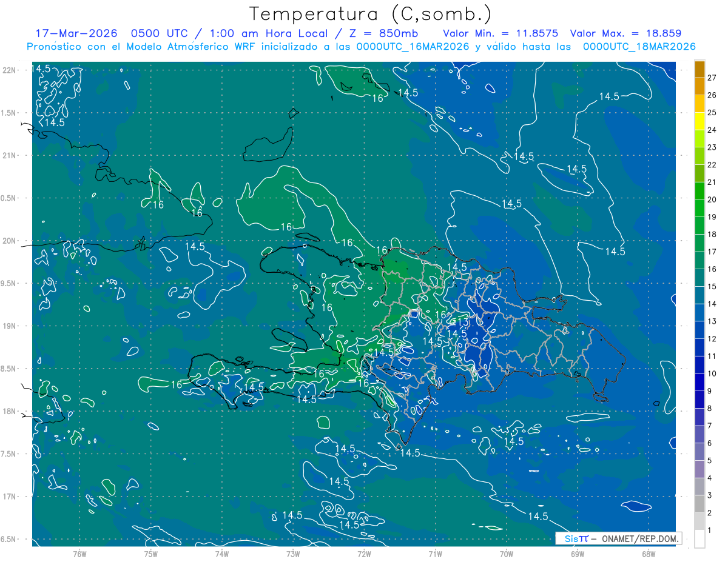728x562 pixels.
Task: Click the '68W' longitude axis label
Action: point(648,554)
